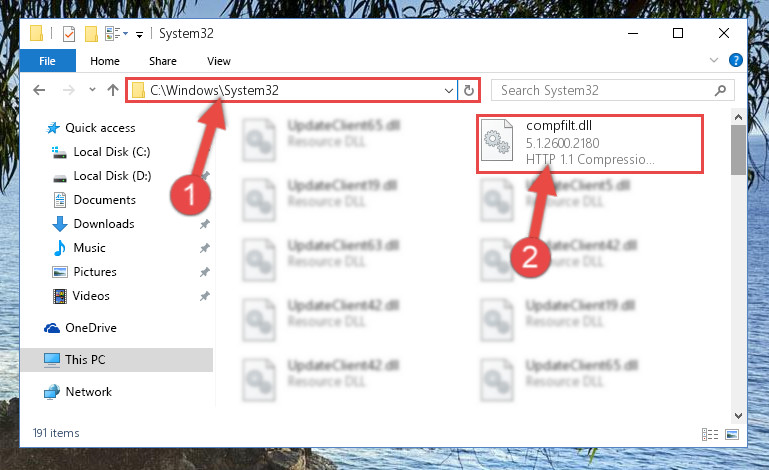Click the Properties checkmark icon in title bar
The image size is (769, 470).
point(69,33)
